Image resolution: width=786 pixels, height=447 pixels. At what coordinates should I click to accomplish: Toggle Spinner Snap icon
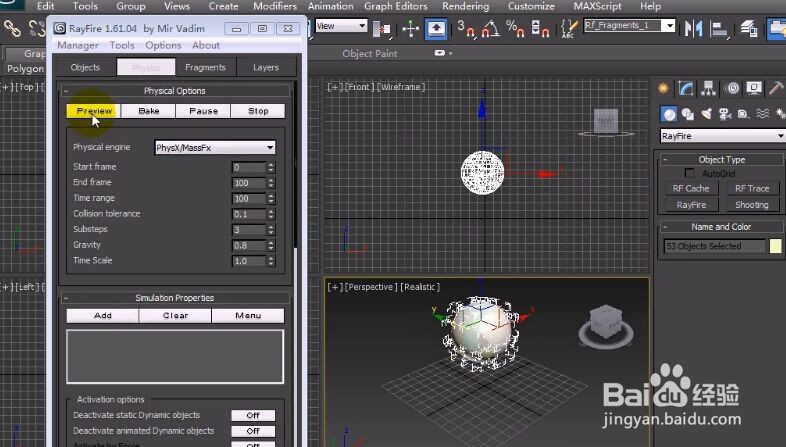[x=540, y=29]
